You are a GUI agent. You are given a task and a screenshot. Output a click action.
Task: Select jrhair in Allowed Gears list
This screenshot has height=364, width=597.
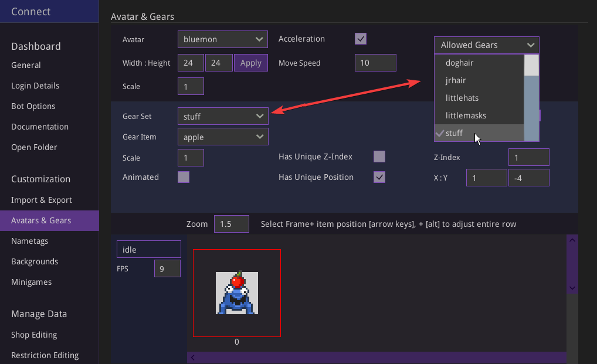479,80
